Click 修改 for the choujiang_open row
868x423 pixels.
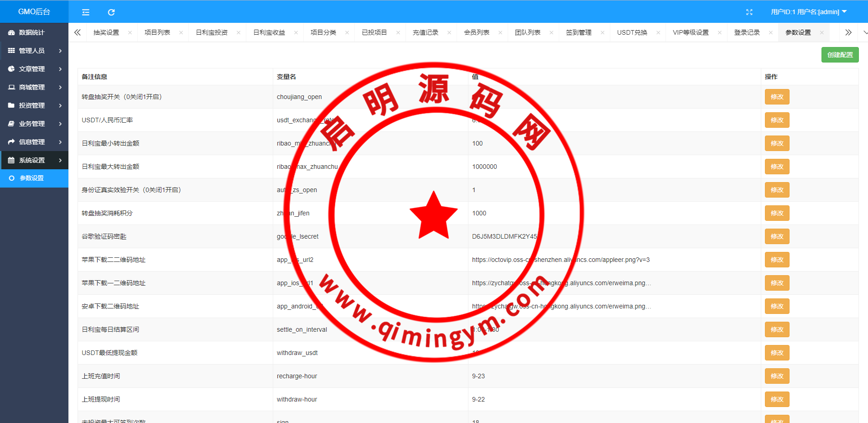[777, 97]
